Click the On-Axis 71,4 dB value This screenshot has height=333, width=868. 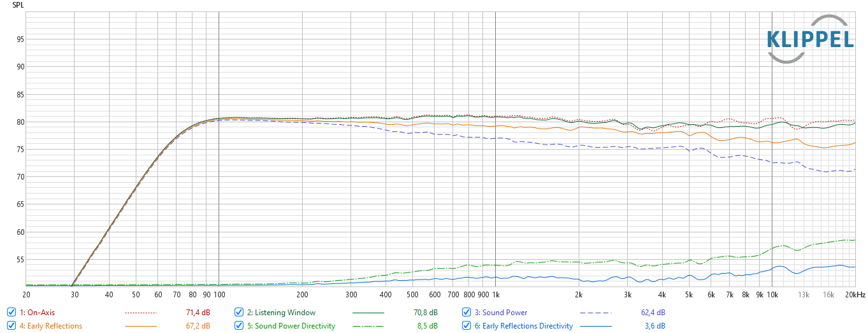click(197, 313)
